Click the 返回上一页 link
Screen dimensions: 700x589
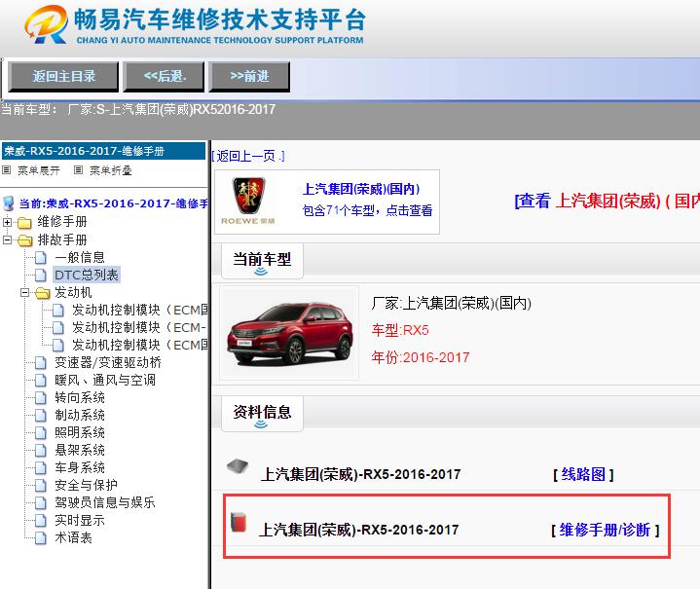[x=247, y=156]
